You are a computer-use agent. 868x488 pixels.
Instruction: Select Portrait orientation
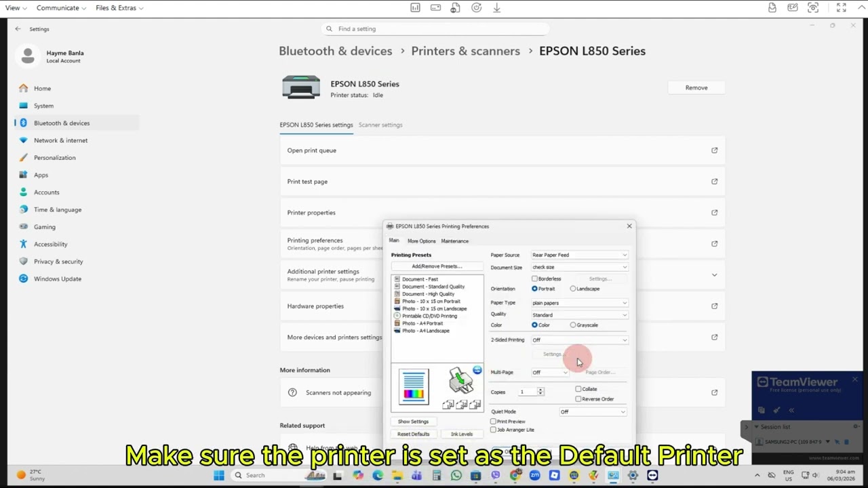535,289
